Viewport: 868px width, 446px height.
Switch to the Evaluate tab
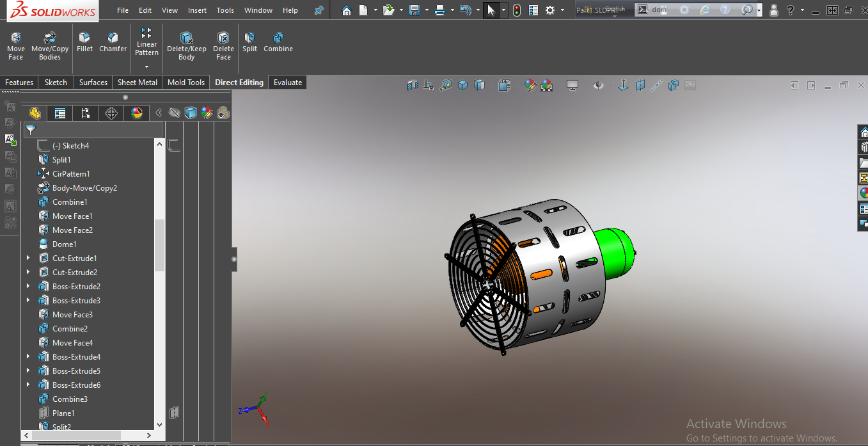pos(288,83)
